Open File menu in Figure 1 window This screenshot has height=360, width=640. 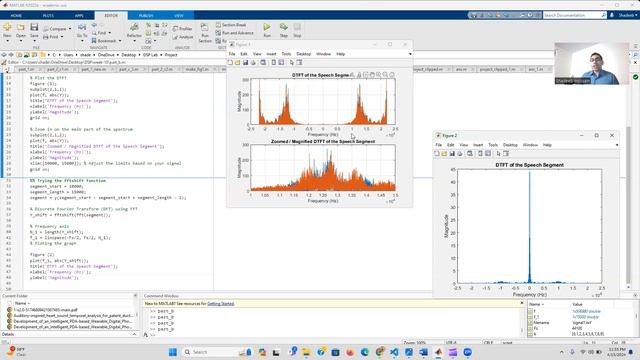pyautogui.click(x=232, y=54)
